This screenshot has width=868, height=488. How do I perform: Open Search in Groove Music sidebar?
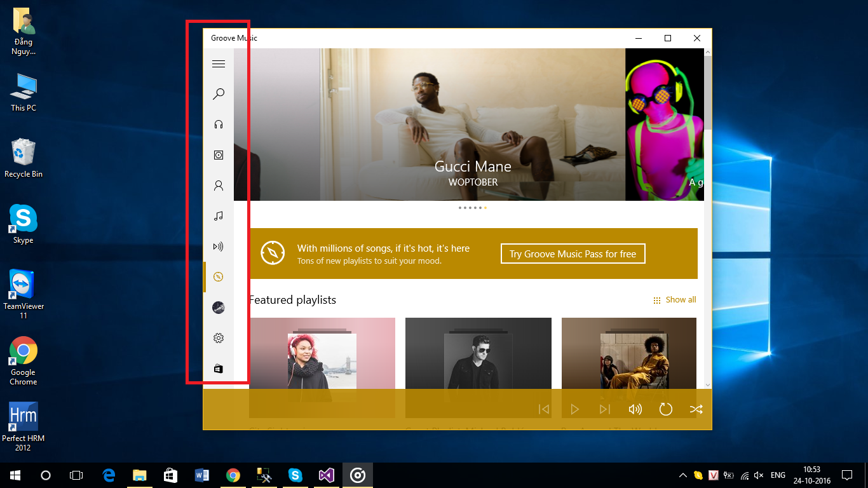point(219,93)
